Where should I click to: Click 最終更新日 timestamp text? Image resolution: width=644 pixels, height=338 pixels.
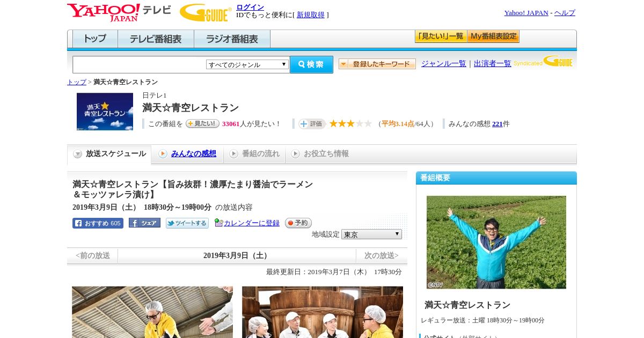tap(334, 272)
